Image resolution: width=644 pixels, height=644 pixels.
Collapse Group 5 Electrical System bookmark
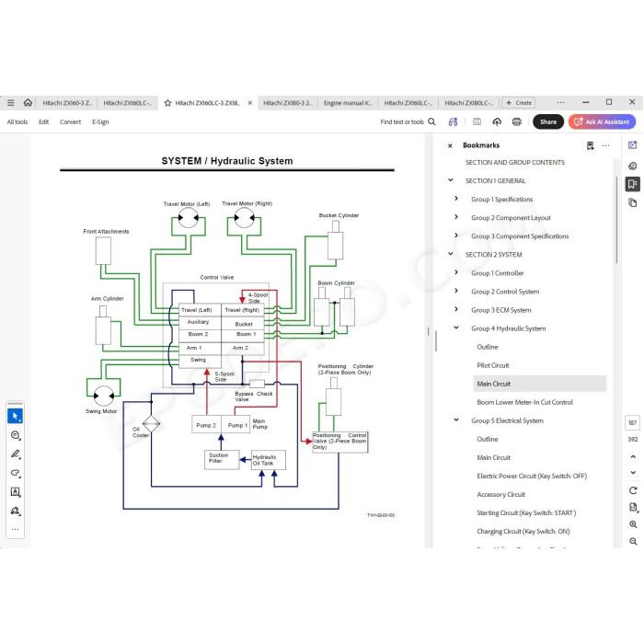456,420
